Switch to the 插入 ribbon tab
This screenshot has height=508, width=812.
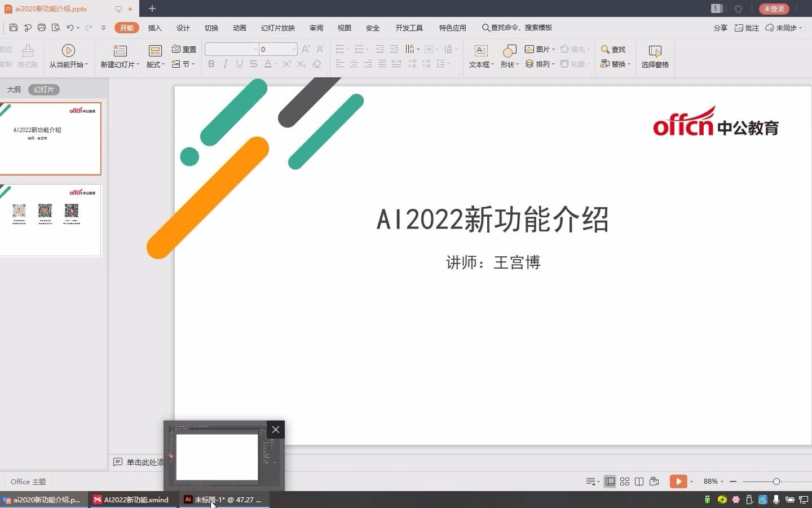155,27
